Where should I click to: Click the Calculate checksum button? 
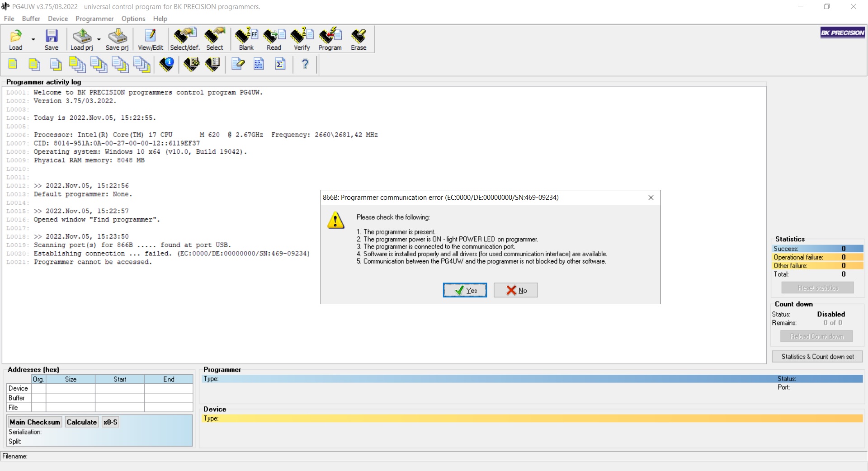pos(82,422)
